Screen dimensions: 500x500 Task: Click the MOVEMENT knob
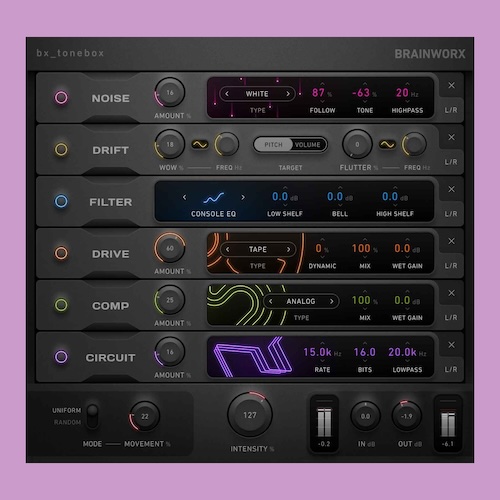[145, 416]
